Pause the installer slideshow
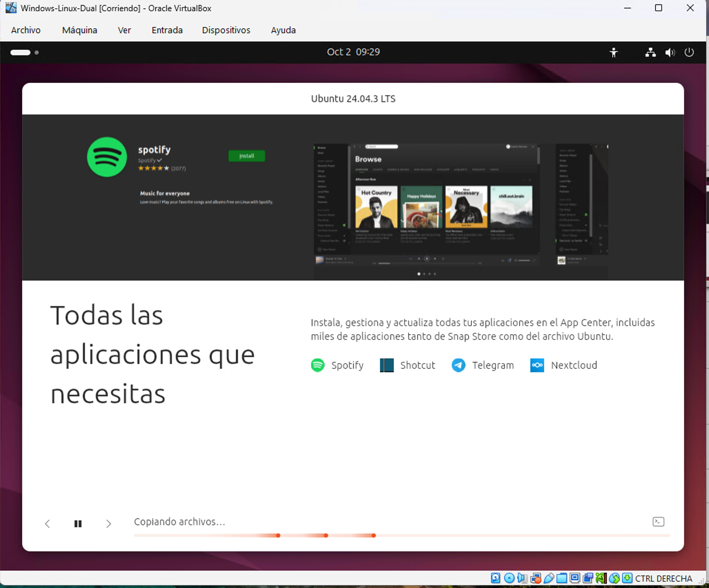The width and height of the screenshot is (709, 588). [x=78, y=524]
